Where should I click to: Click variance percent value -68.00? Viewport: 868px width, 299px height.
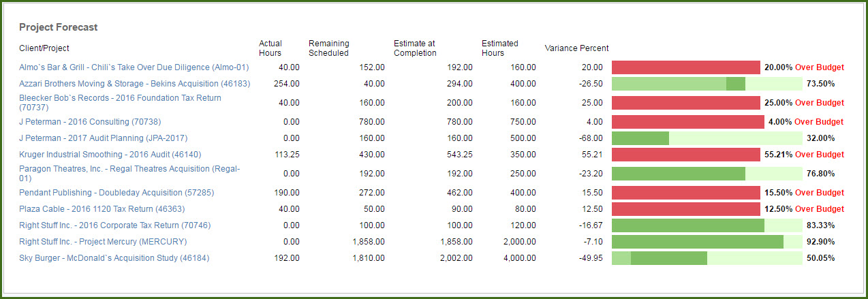590,138
